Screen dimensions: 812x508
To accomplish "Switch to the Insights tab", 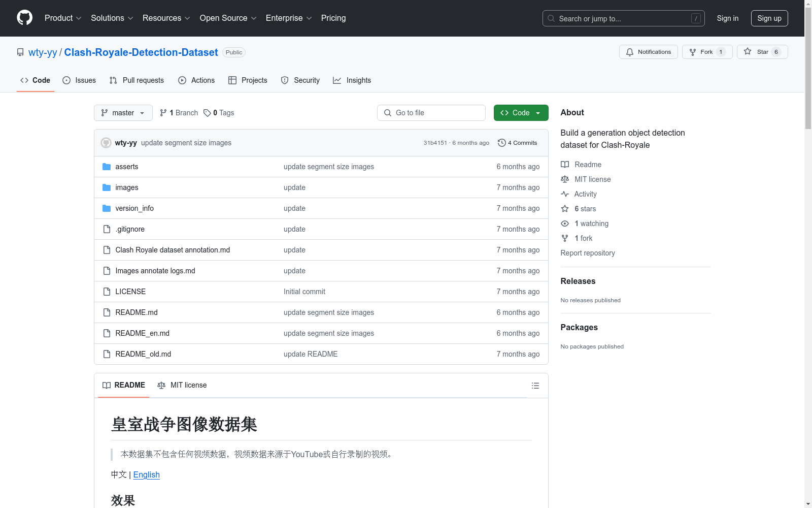I will point(352,80).
